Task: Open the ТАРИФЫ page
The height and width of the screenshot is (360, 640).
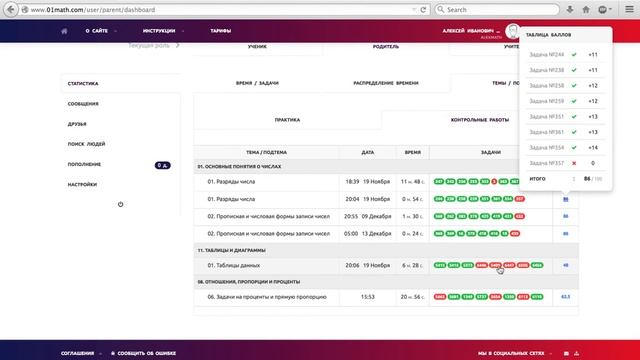Action: (220, 31)
